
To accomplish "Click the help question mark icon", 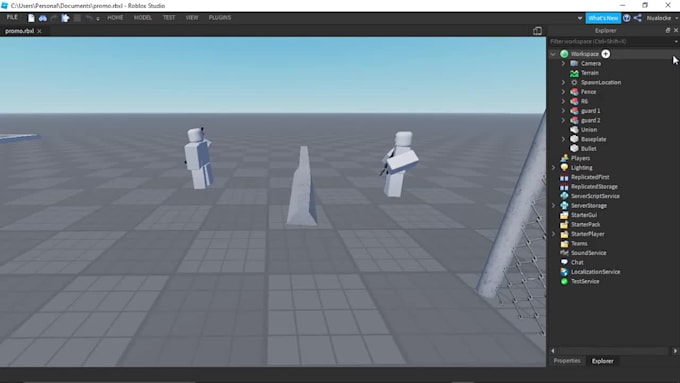I will (626, 18).
